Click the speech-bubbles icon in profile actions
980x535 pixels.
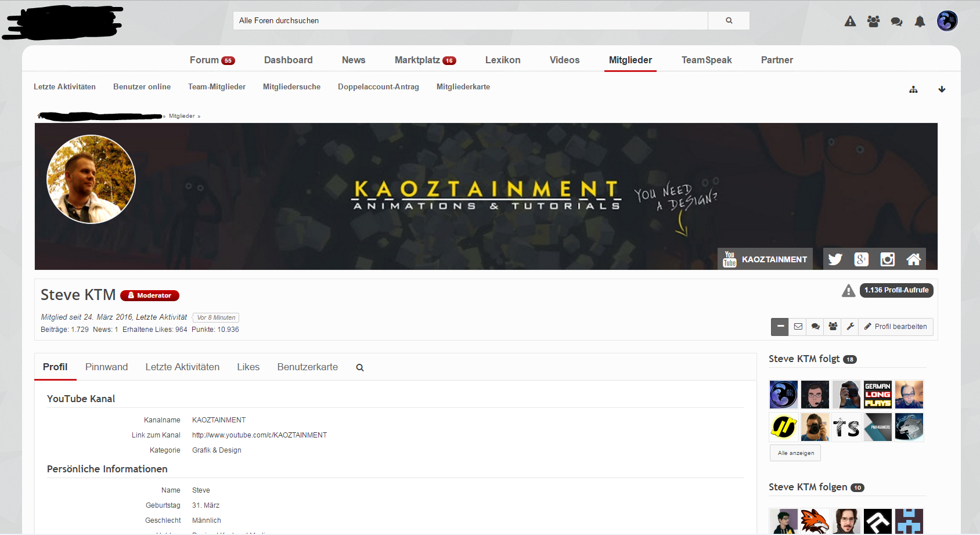(816, 327)
